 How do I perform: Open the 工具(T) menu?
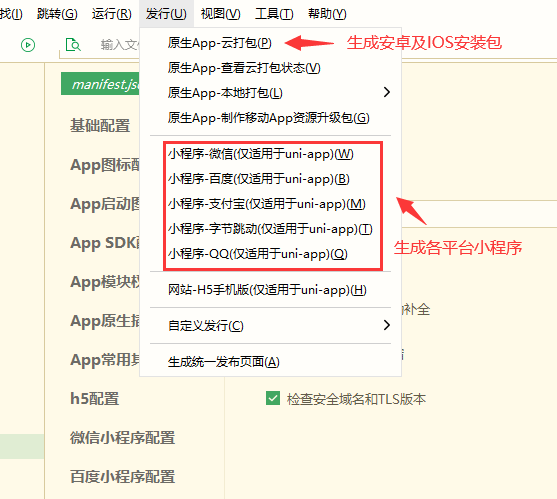(274, 14)
